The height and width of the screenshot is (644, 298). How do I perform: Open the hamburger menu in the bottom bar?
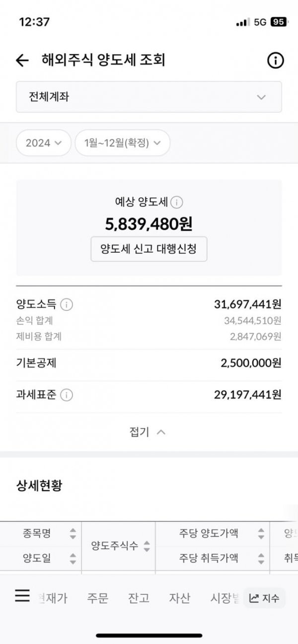point(22,595)
